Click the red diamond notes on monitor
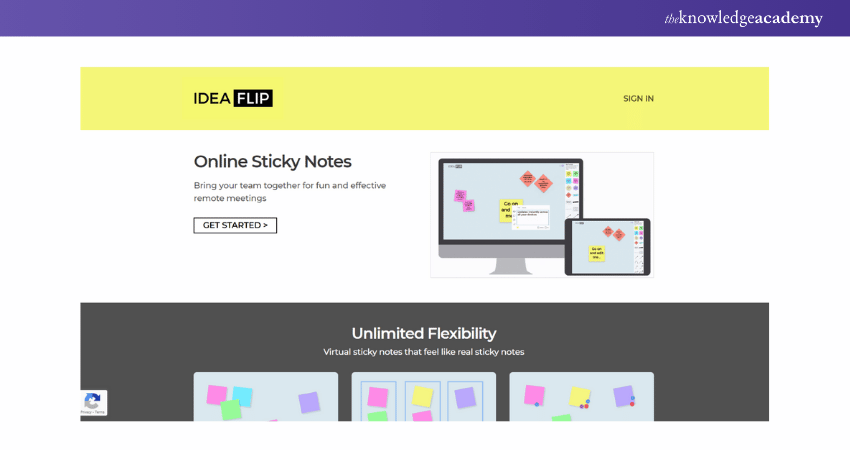Screen dimensions: 850x450 (535, 181)
